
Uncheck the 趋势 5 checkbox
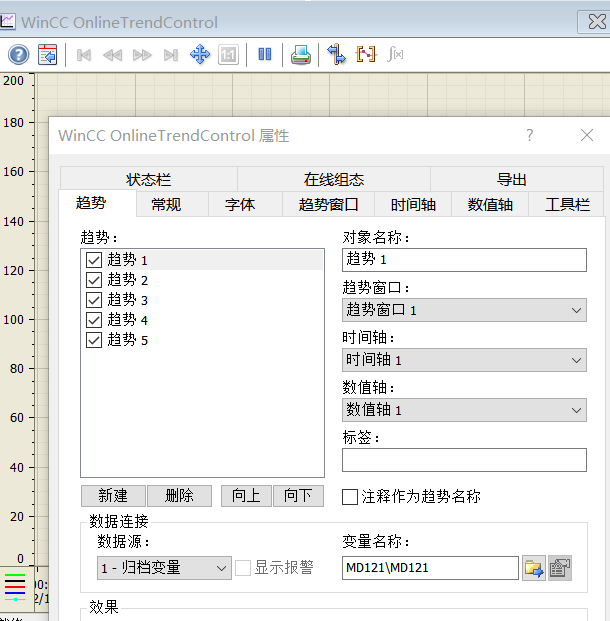[95, 340]
